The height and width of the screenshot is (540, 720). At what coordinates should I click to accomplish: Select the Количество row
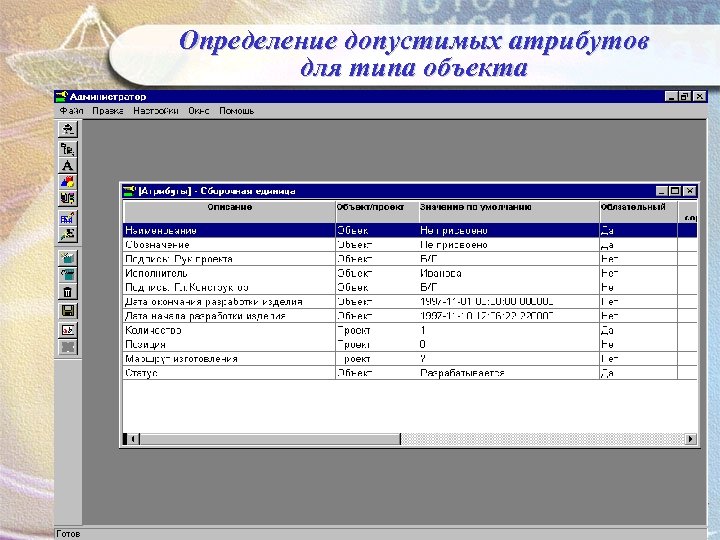[410, 330]
